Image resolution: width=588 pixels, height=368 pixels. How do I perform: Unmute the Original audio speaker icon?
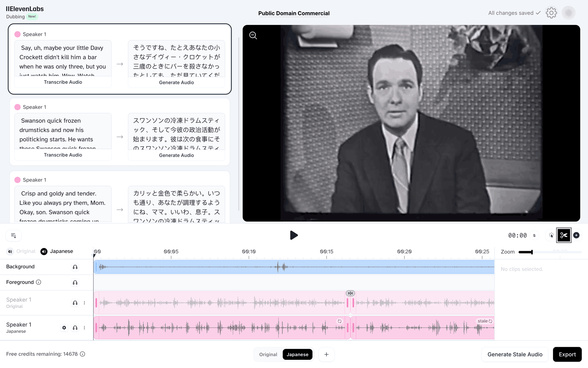pyautogui.click(x=10, y=251)
